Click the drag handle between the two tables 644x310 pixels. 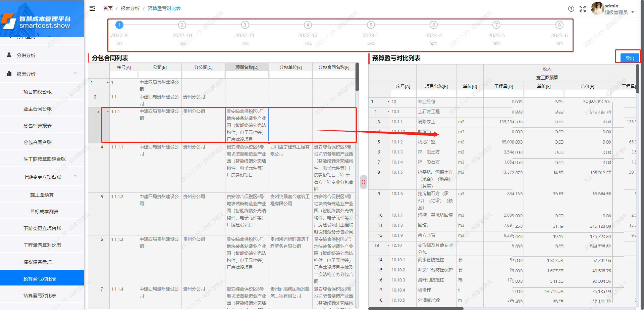(364, 182)
